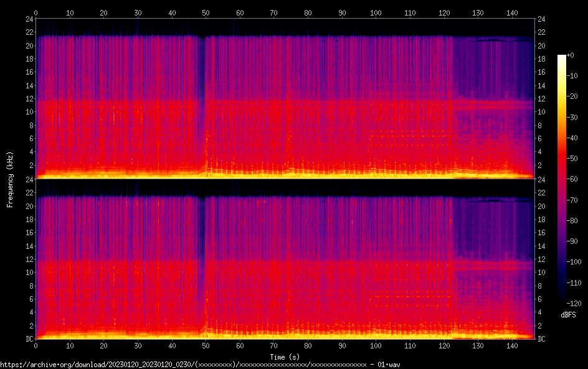588x369 pixels.
Task: Click the 0 second mark on bottom time axis
Action: 36,345
